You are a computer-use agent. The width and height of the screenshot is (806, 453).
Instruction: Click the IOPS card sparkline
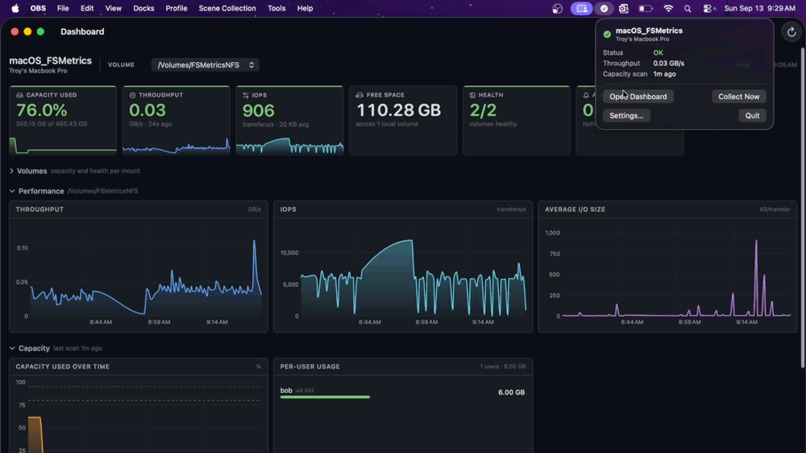click(289, 146)
